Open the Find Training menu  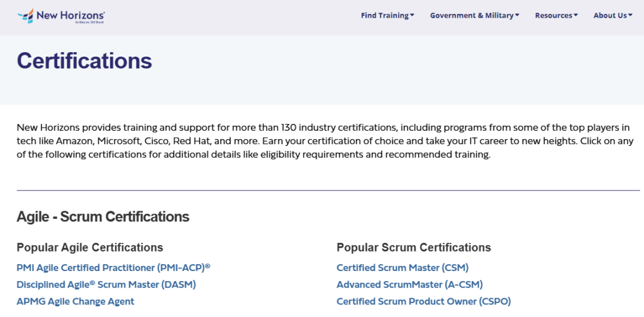pyautogui.click(x=387, y=16)
